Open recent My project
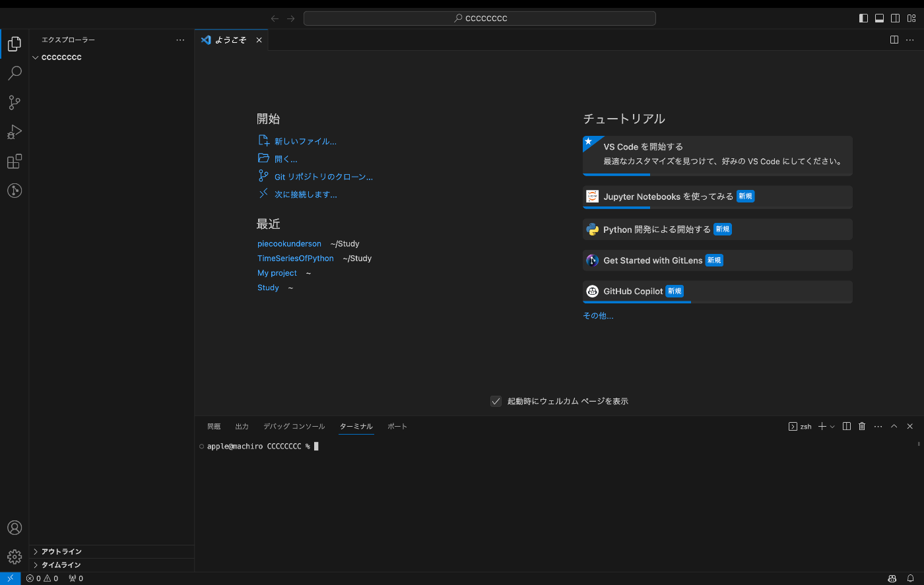 pos(277,273)
